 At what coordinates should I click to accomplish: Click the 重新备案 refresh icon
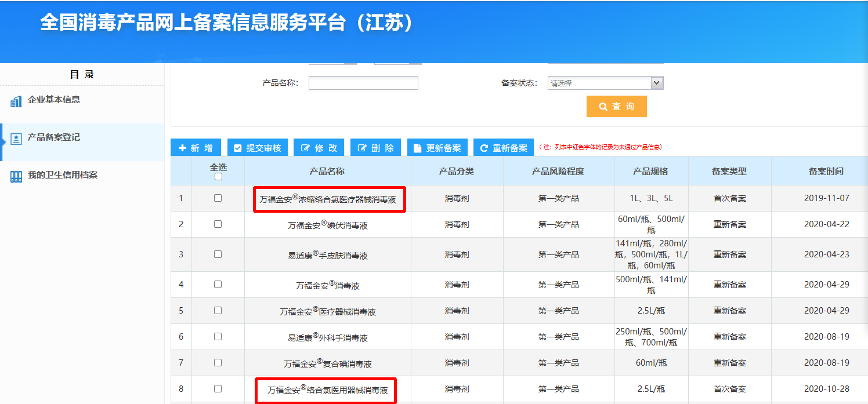coord(484,147)
